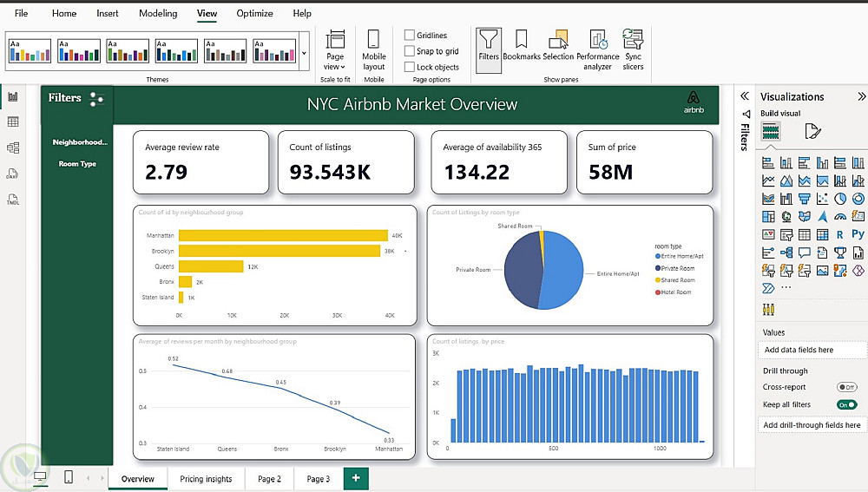The image size is (868, 492).
Task: Switch to Pricing insights page tab
Action: coord(206,479)
